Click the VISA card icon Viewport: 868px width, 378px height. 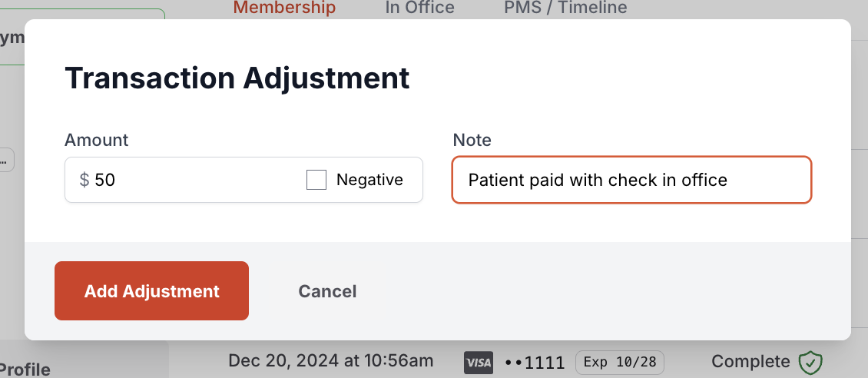(478, 362)
